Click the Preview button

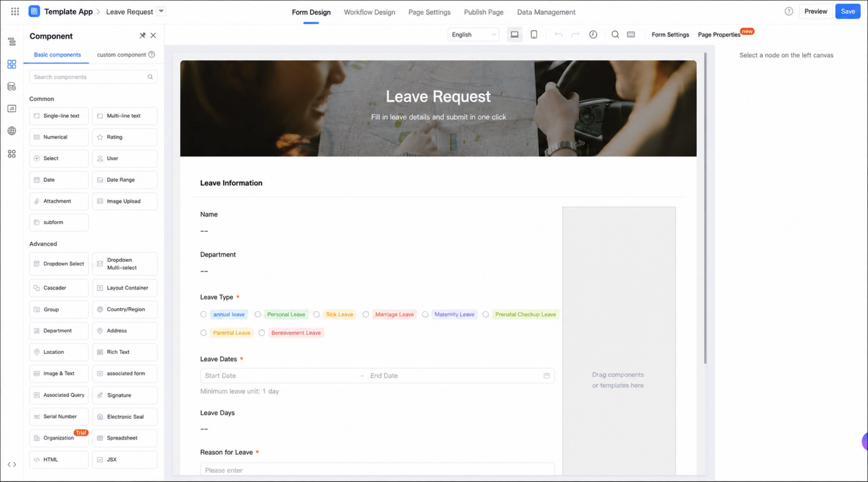tap(815, 11)
